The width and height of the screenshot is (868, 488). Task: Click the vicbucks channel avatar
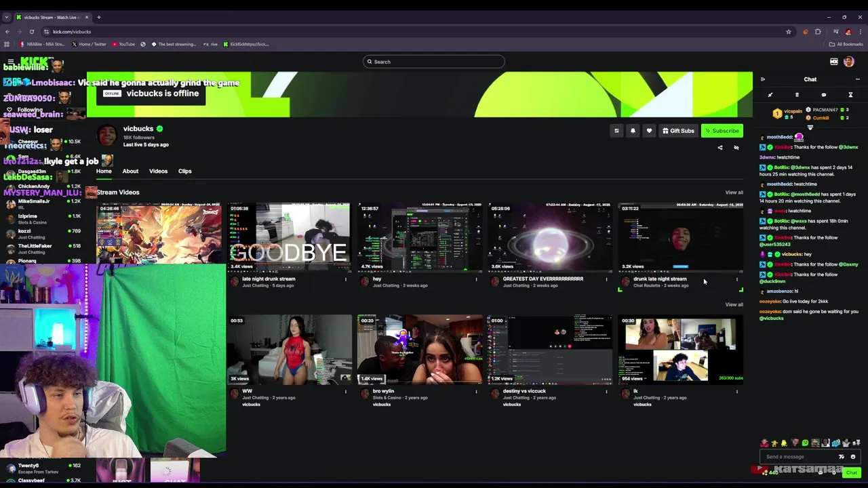(106, 136)
